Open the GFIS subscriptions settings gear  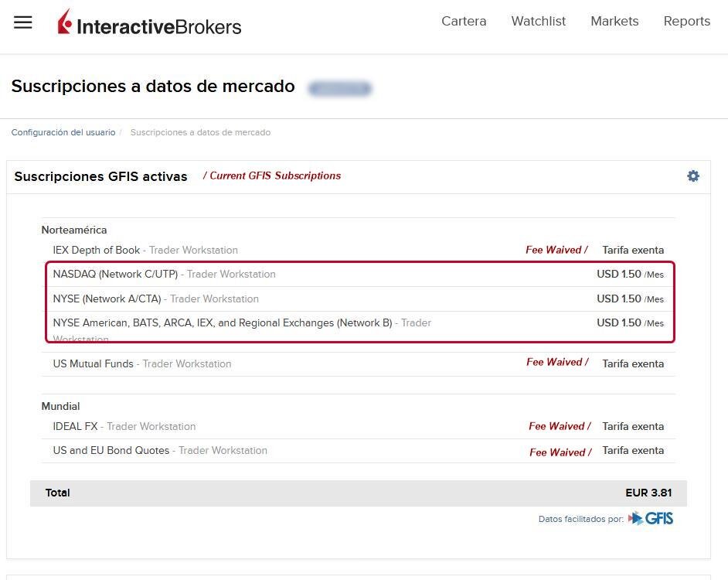693,176
